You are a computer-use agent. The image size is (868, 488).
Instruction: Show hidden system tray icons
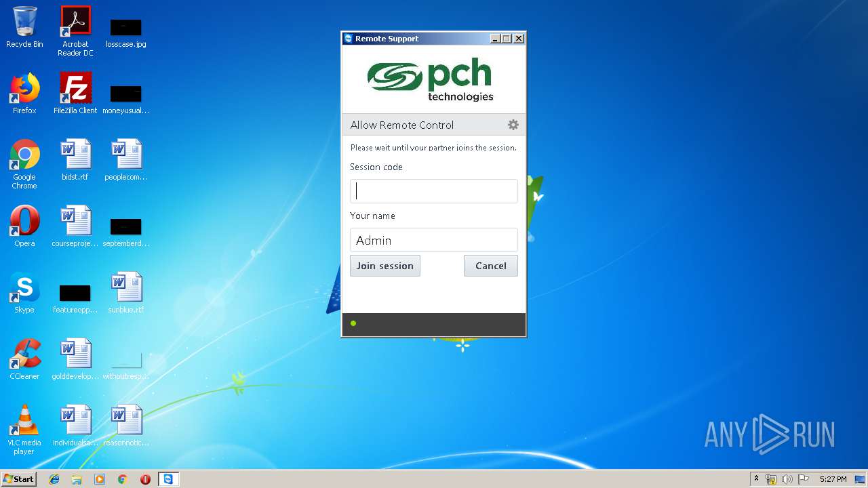(756, 479)
